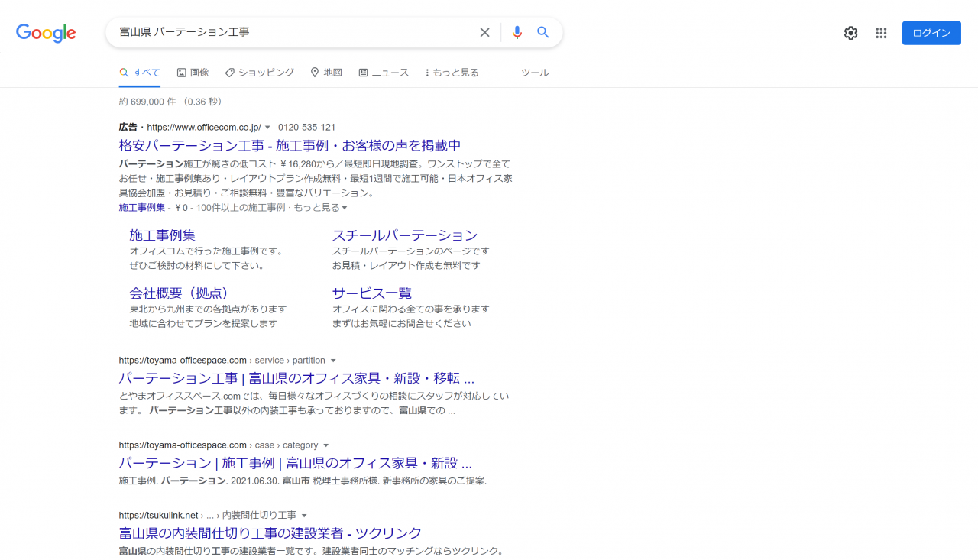978x560 pixels.
Task: Switch to the ニュース tab
Action: (384, 73)
